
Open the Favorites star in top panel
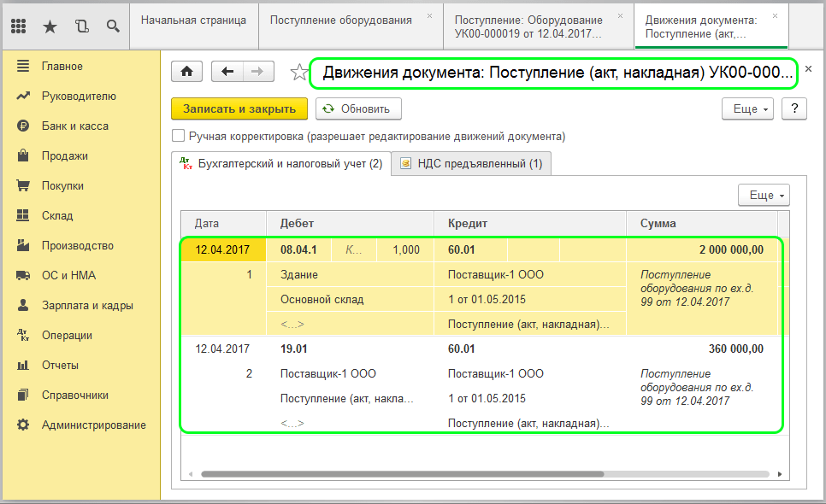pos(50,26)
